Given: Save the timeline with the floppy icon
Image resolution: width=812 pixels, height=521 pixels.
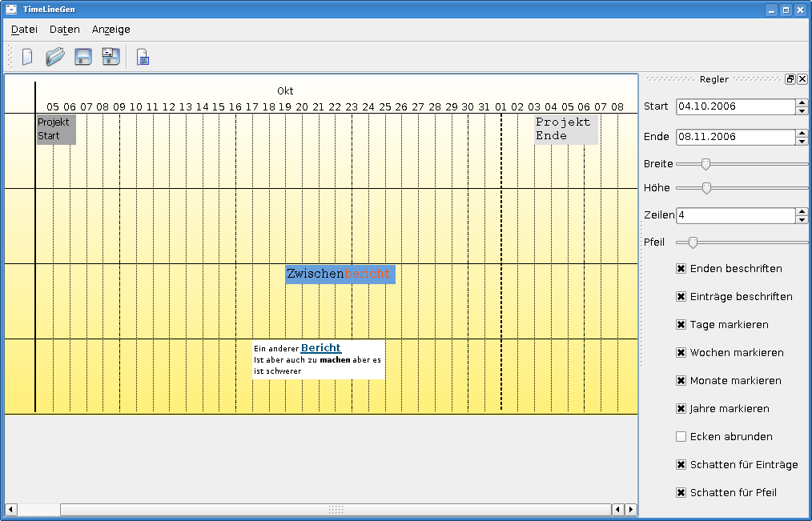Looking at the screenshot, I should [82, 57].
